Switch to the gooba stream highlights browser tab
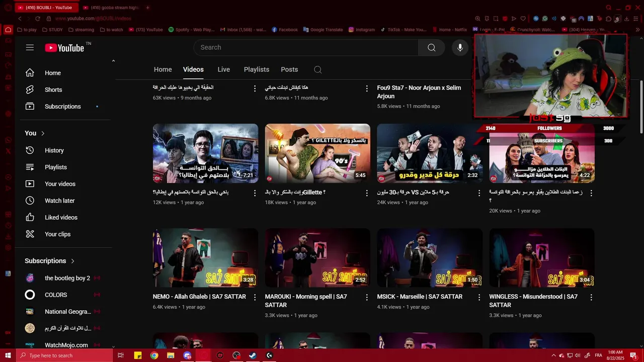This screenshot has width=644, height=362. point(111,8)
